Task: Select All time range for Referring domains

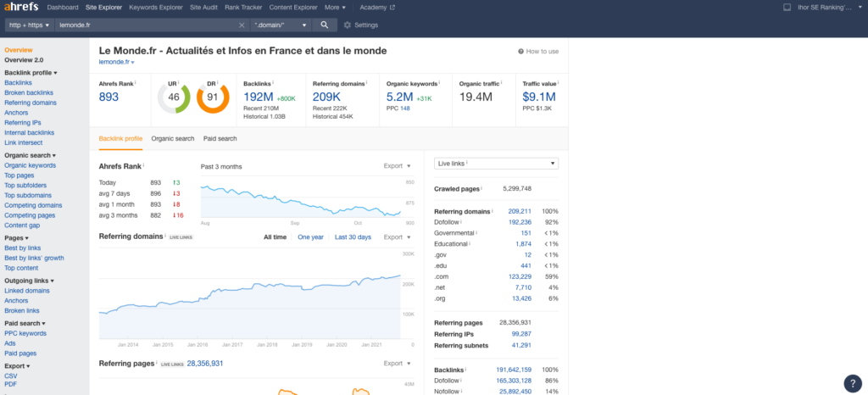Action: [x=275, y=236]
